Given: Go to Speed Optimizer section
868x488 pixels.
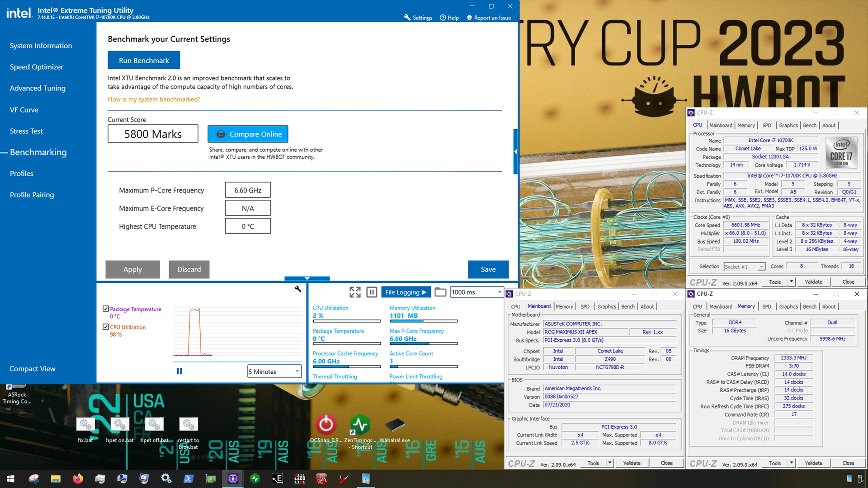Looking at the screenshot, I should tap(37, 67).
